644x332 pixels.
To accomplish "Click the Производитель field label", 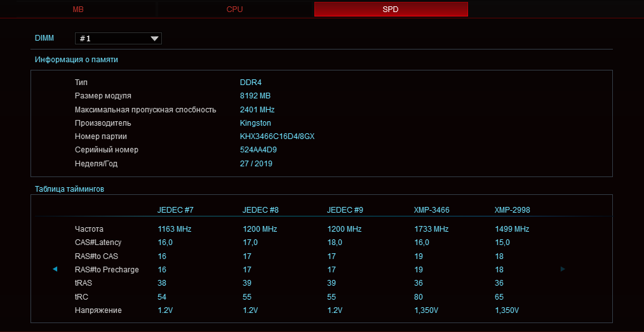I will pyautogui.click(x=103, y=123).
